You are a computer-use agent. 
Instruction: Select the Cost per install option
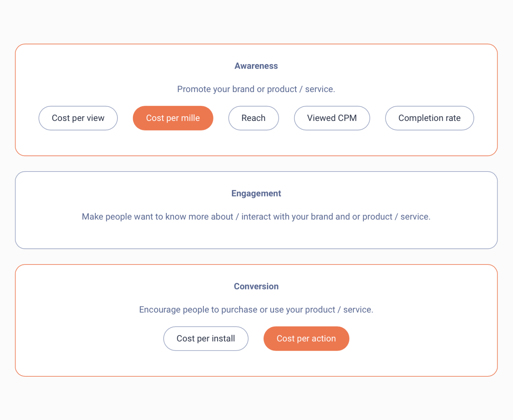[x=206, y=338]
